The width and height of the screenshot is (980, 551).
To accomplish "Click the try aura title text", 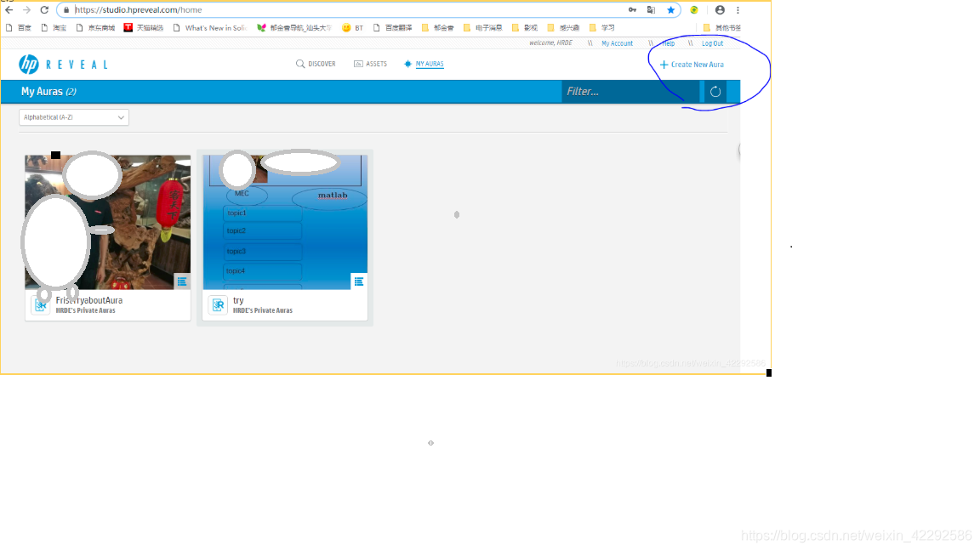I will pyautogui.click(x=238, y=300).
